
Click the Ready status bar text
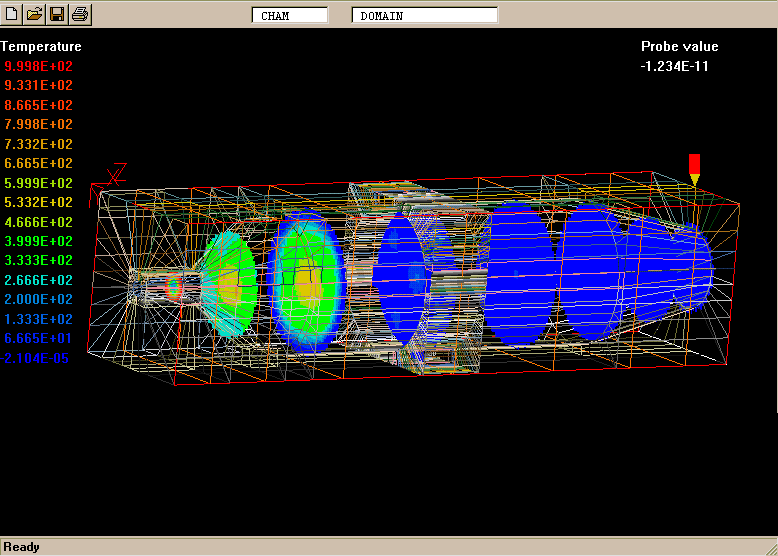click(x=23, y=547)
